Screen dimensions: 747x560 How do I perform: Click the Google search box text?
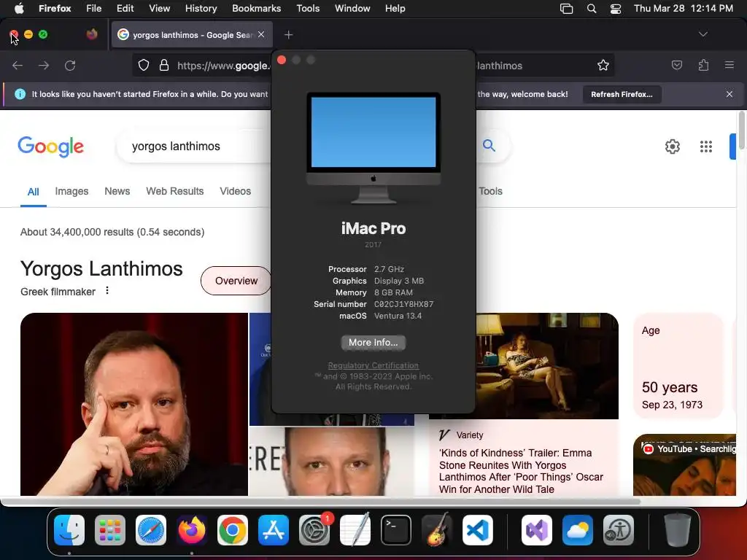point(176,146)
